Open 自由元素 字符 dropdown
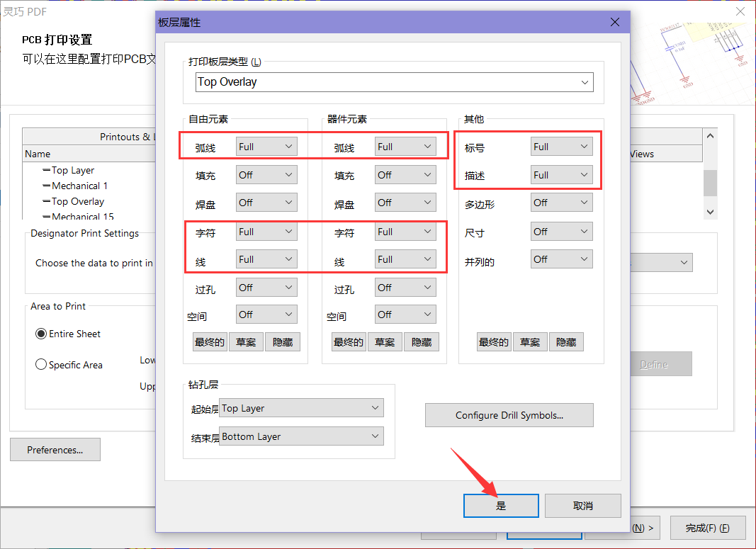The image size is (756, 549). [x=266, y=232]
